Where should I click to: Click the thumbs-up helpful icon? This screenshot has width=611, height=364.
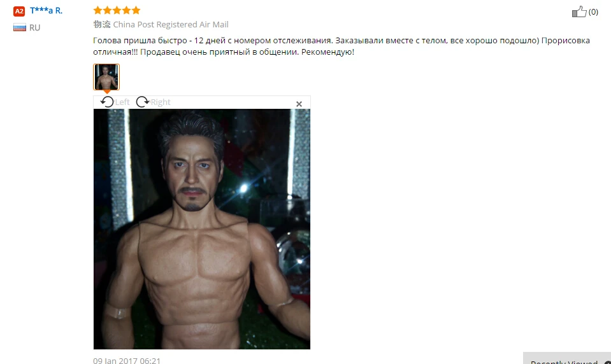579,11
